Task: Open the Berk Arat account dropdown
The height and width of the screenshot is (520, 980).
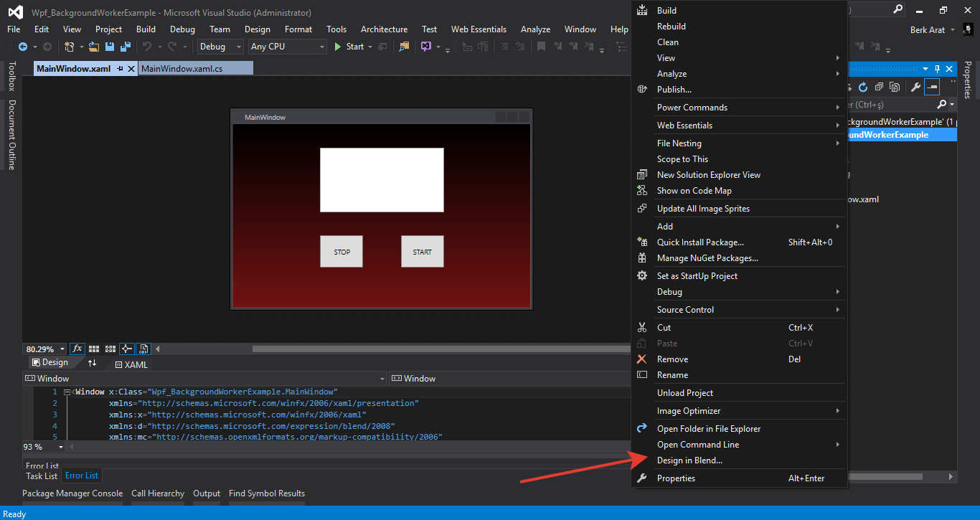Action: 932,29
